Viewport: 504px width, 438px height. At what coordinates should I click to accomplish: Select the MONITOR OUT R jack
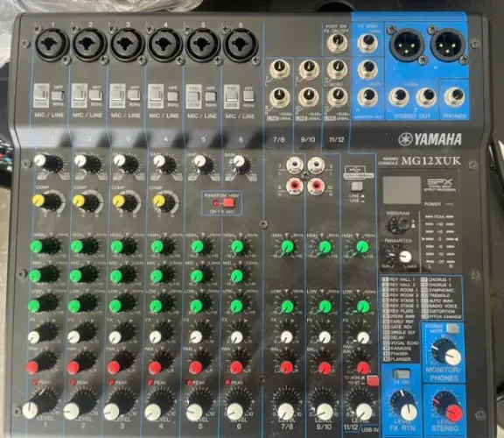(x=368, y=97)
